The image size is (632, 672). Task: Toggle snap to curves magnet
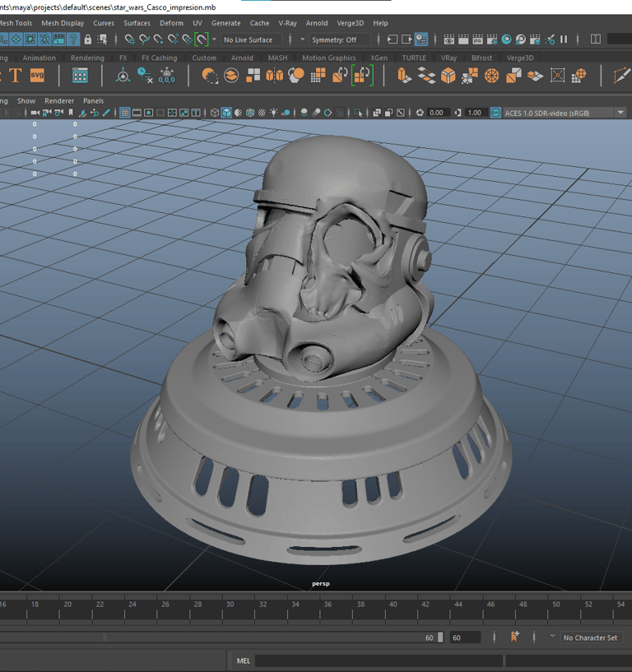point(144,39)
